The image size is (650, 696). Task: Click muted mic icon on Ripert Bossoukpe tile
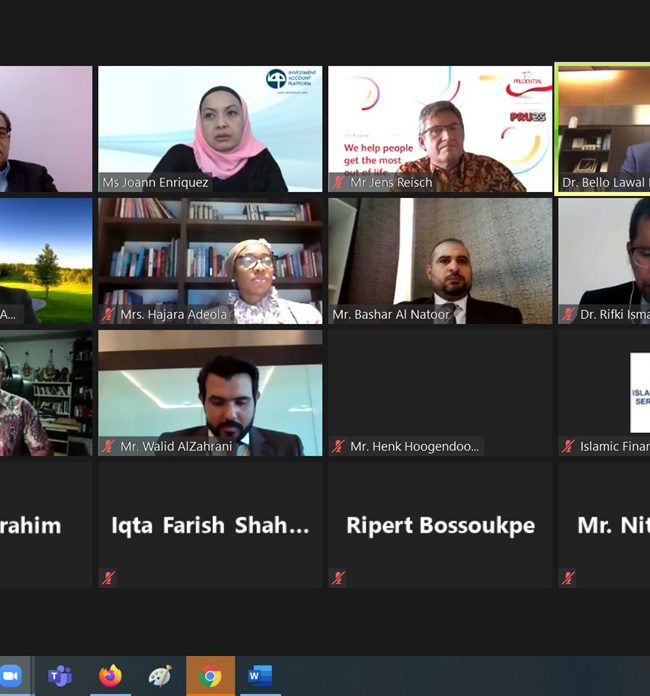[339, 578]
